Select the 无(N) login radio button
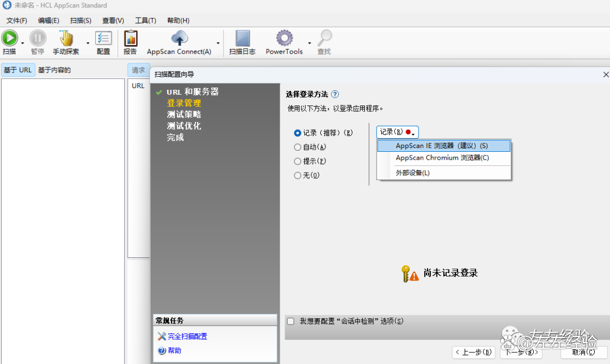Screen dimensions: 610x364 (x=298, y=176)
